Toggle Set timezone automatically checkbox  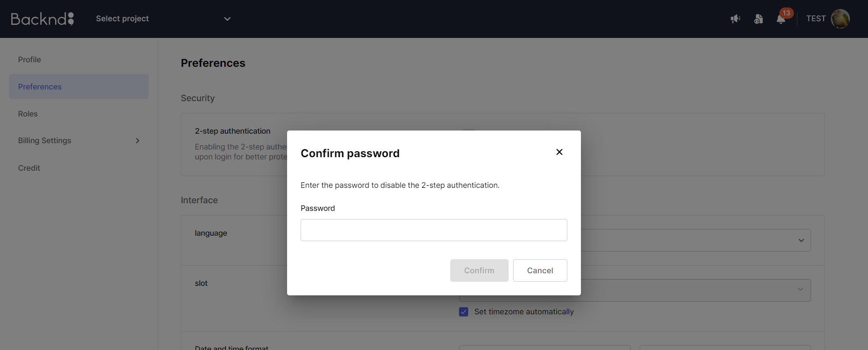click(x=464, y=312)
